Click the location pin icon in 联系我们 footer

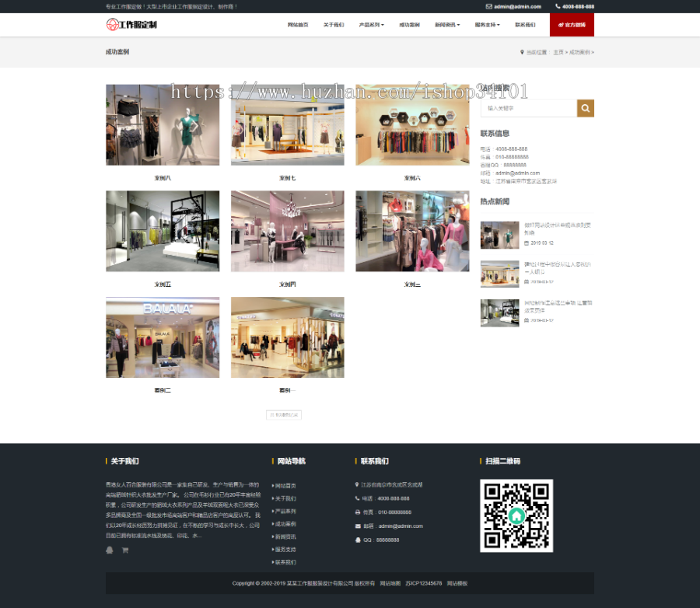[x=356, y=484]
